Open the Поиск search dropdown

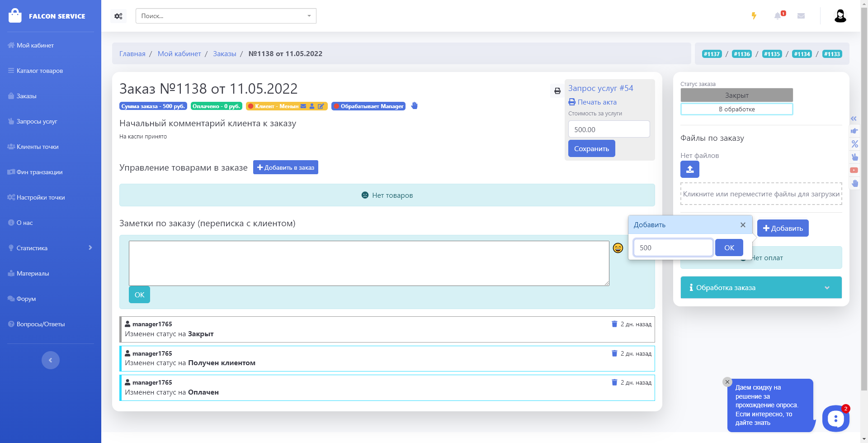pos(226,16)
